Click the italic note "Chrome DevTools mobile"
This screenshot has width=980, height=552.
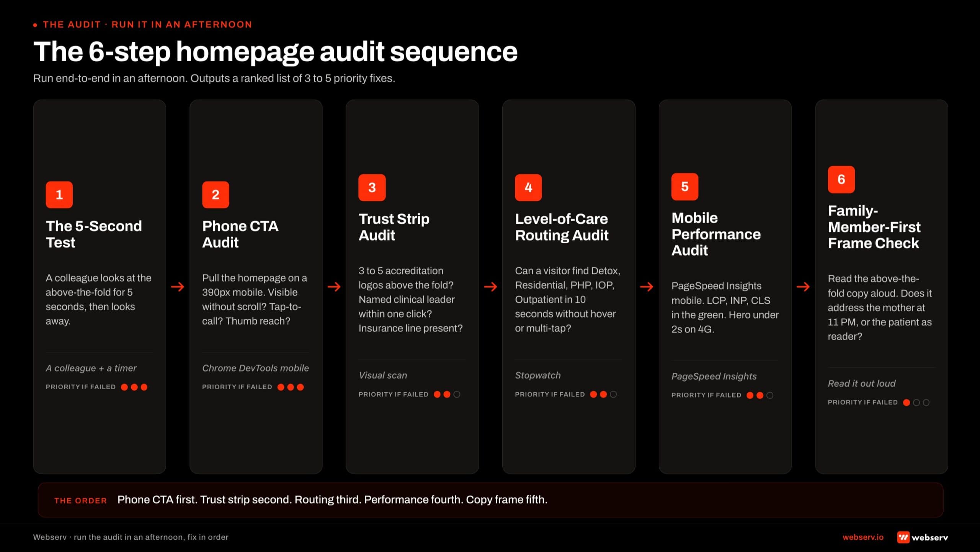pos(255,368)
